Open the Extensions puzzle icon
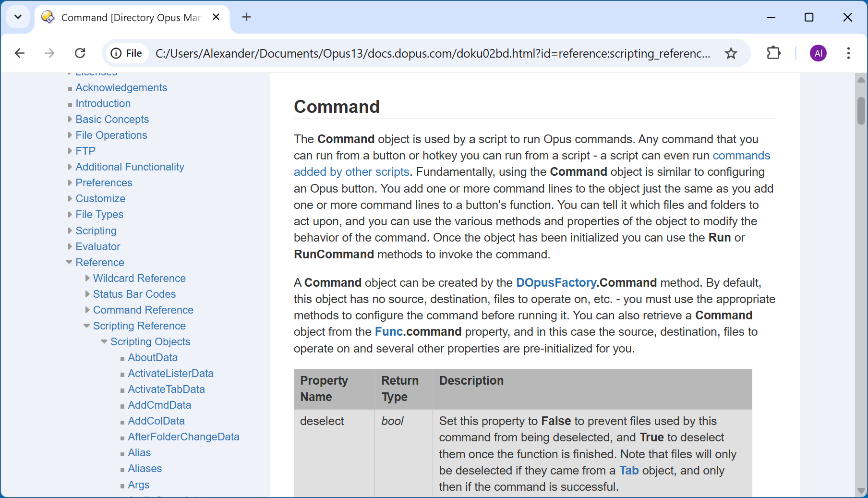868x498 pixels. pos(773,53)
